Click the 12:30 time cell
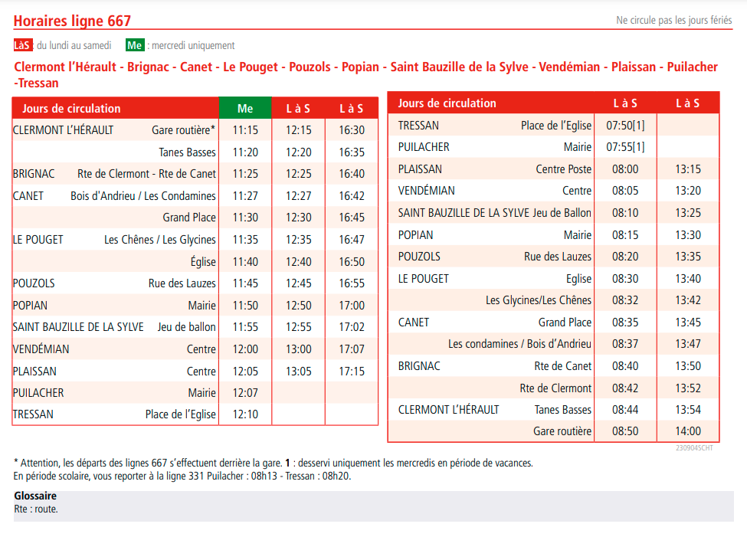This screenshot has width=747, height=560. [298, 217]
